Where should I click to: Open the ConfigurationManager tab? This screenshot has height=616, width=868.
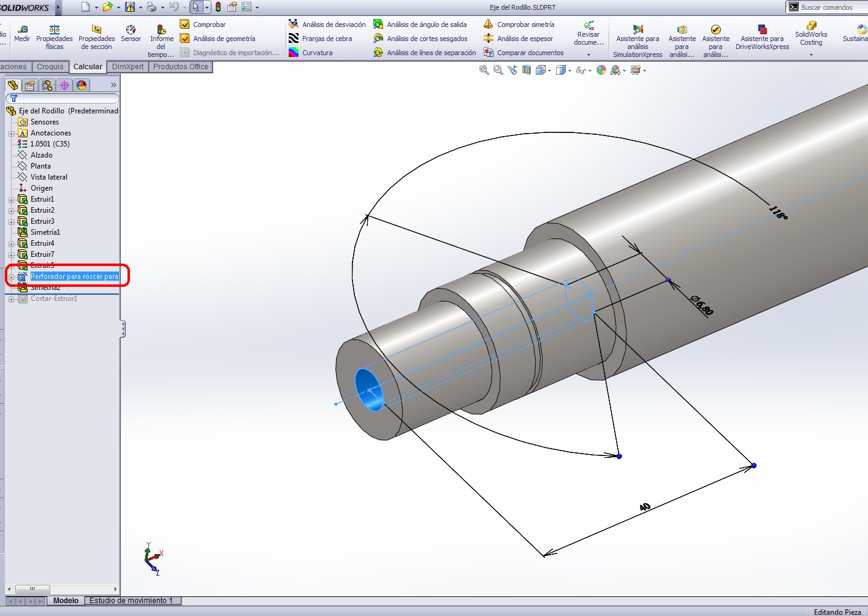[47, 85]
